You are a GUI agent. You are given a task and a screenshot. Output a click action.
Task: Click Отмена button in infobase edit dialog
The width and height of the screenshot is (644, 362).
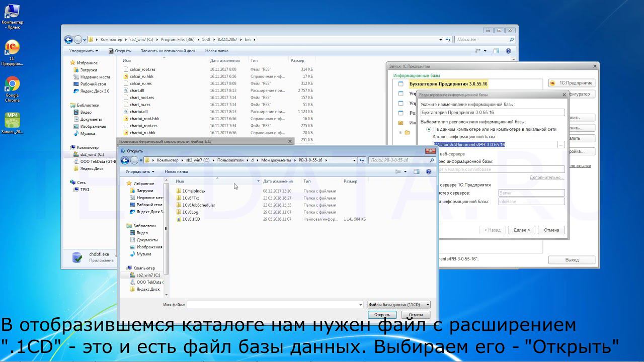pyautogui.click(x=551, y=230)
